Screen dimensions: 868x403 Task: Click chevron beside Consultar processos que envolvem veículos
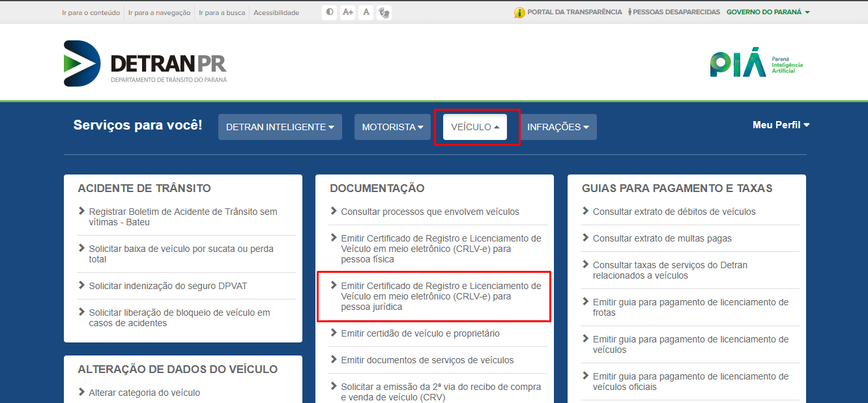(334, 211)
